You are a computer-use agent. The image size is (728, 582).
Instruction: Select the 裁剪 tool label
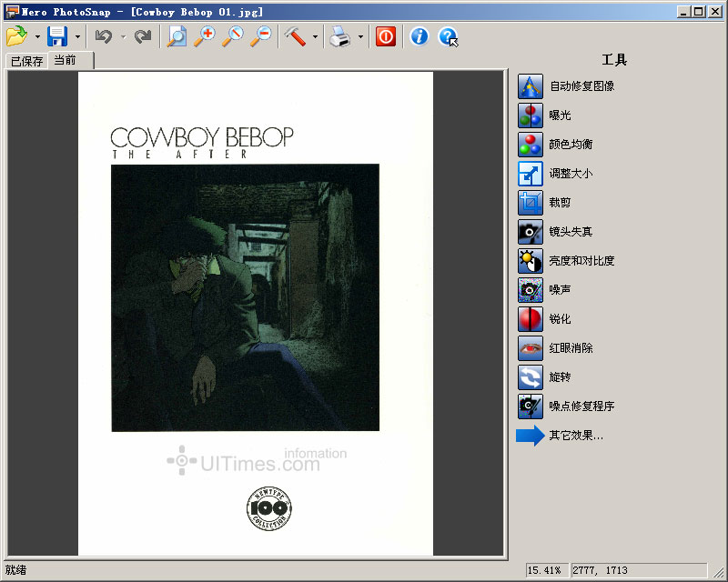560,203
